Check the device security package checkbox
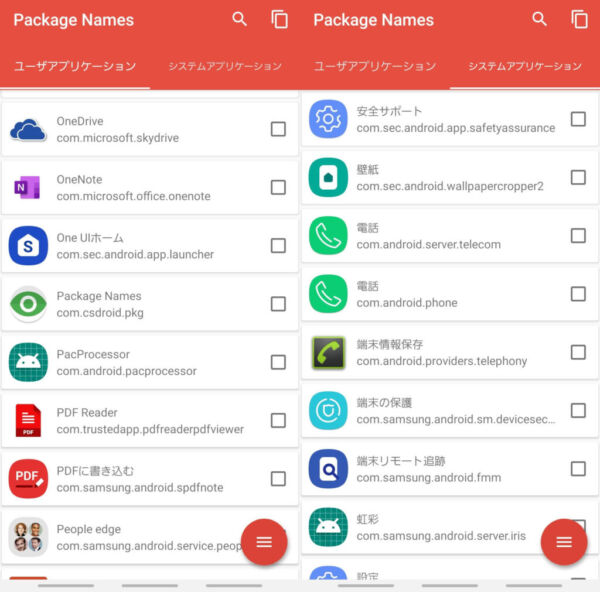This screenshot has height=592, width=600. (578, 411)
